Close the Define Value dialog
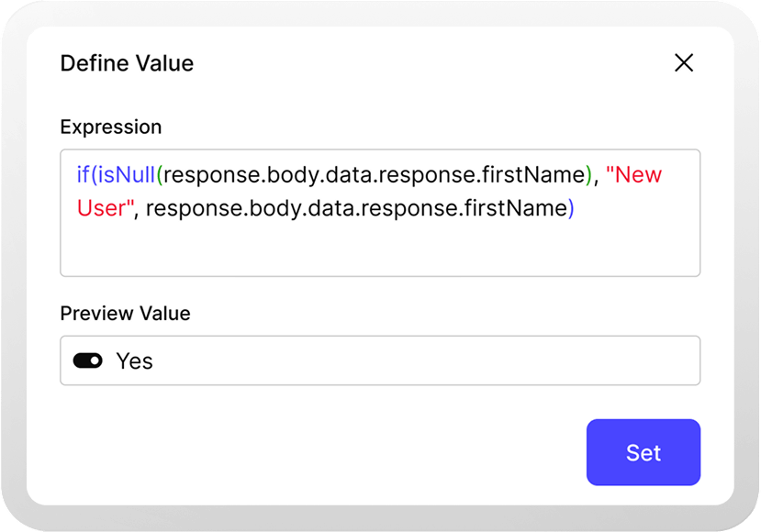The image size is (761, 532). [684, 63]
